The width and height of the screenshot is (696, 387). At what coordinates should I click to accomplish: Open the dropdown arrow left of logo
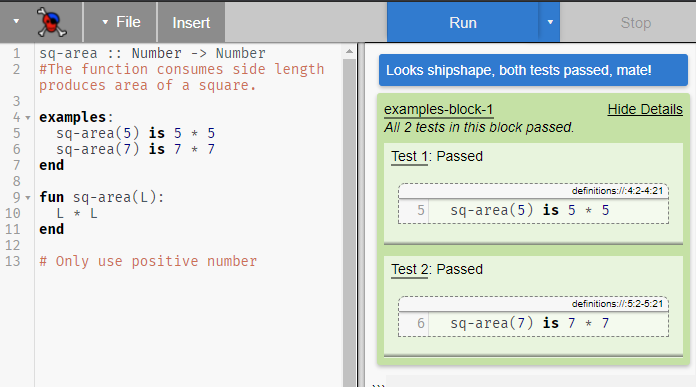(x=16, y=21)
